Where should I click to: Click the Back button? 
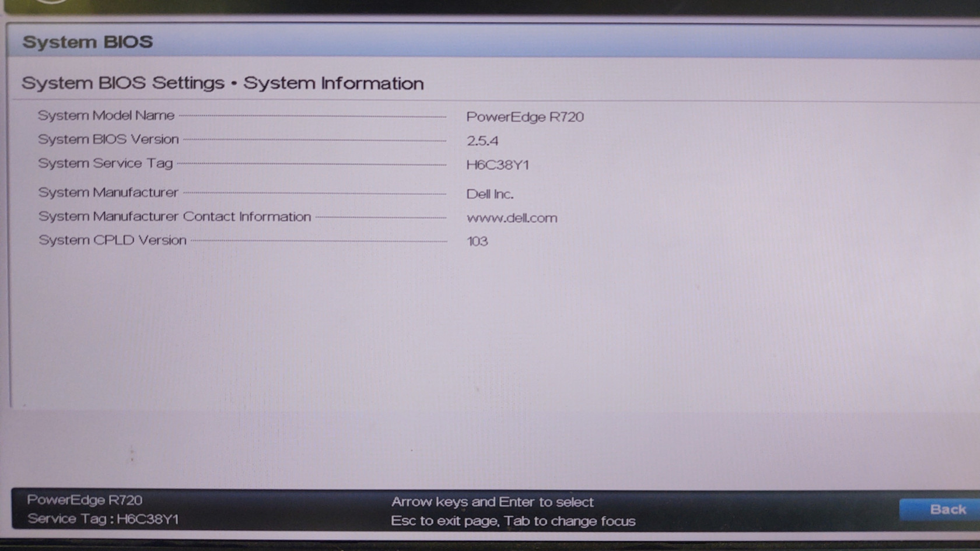coord(946,510)
